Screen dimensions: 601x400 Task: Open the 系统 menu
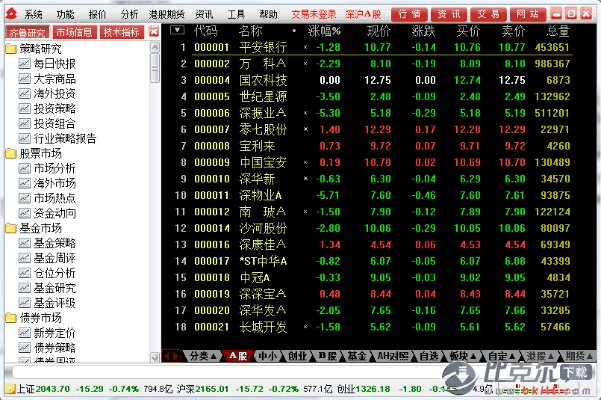33,15
